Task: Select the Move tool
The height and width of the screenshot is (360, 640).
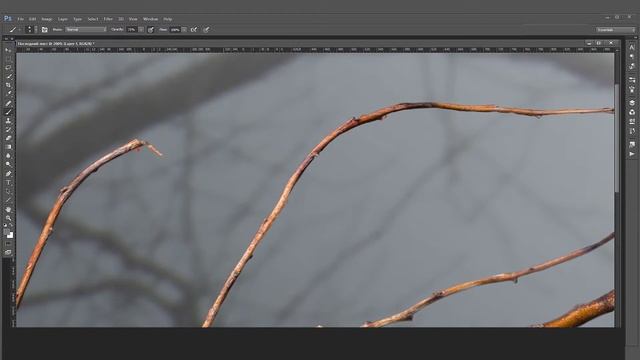Action: [8, 50]
